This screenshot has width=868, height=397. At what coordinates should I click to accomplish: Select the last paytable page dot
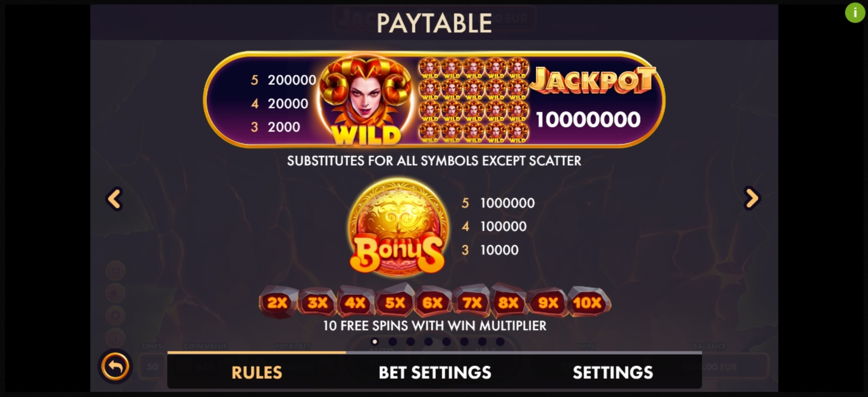coord(500,342)
